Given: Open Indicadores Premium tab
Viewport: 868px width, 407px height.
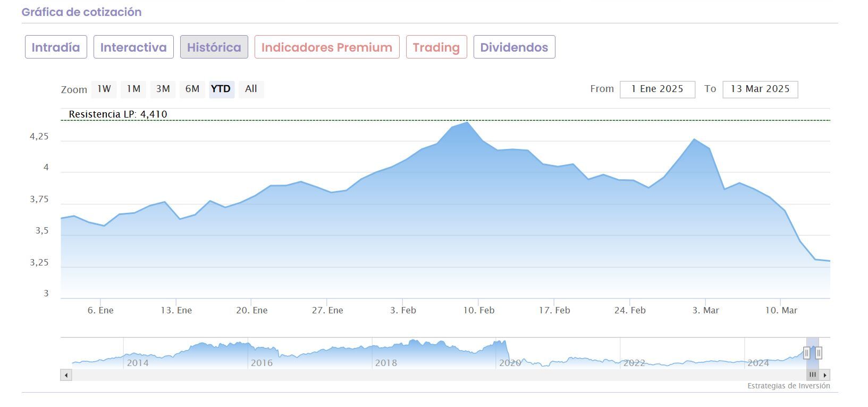Looking at the screenshot, I should (x=327, y=47).
